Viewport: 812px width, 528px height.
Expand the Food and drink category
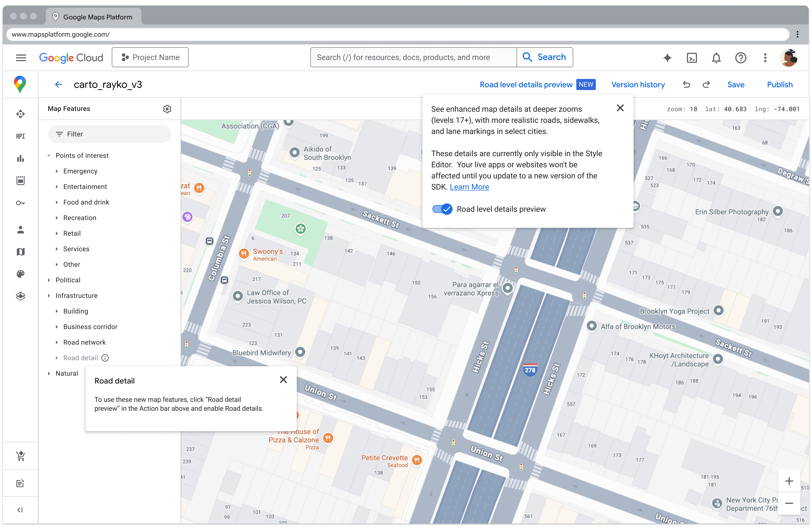coord(57,202)
